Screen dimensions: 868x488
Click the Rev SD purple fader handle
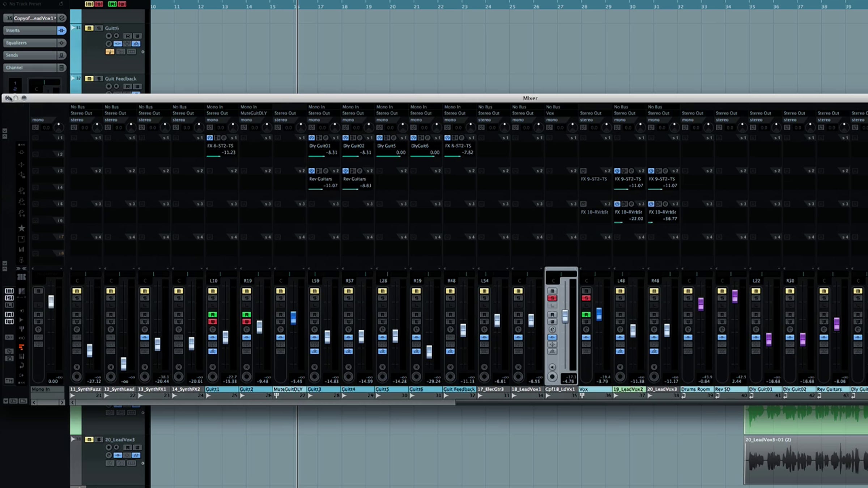tap(735, 296)
